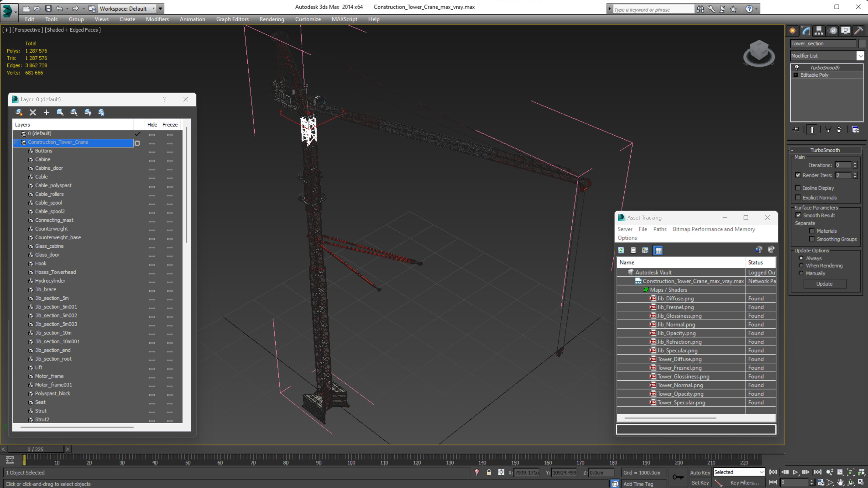Image resolution: width=868 pixels, height=488 pixels.
Task: Click Add Selected Objects plus icon
Action: (x=47, y=112)
